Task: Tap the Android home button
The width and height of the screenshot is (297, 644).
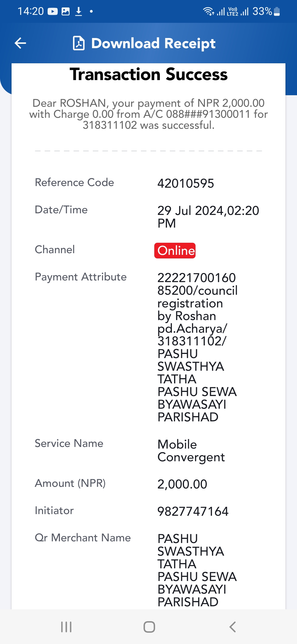Action: pos(149,627)
